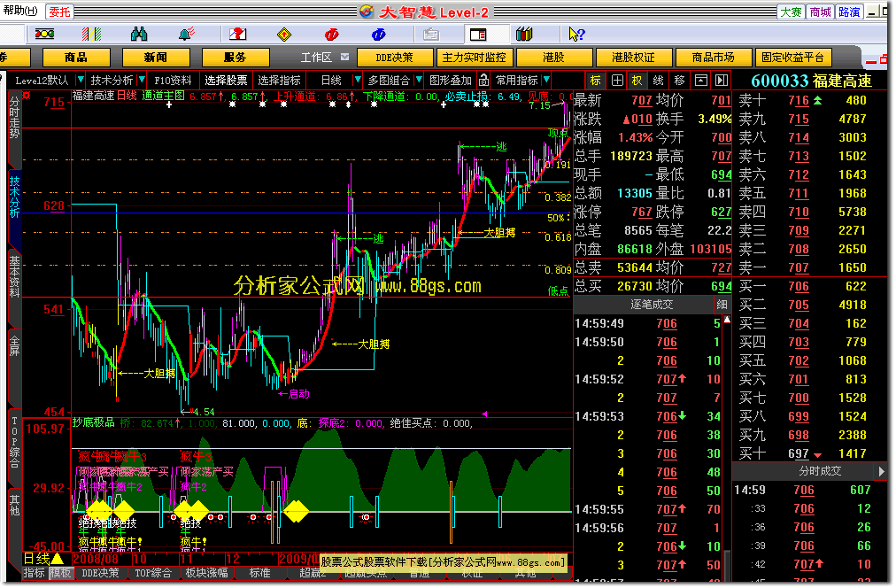Screen dimensions: 896x588
Task: Click the 日线 yellow triangle expander
Action: click(x=58, y=558)
